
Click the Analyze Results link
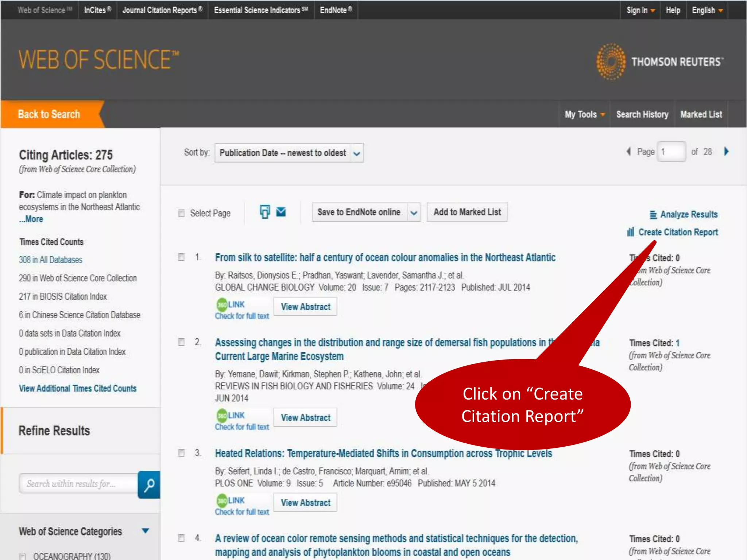click(x=689, y=214)
